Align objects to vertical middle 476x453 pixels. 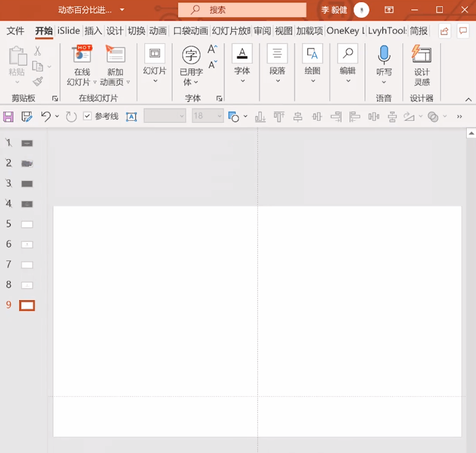[x=317, y=117]
